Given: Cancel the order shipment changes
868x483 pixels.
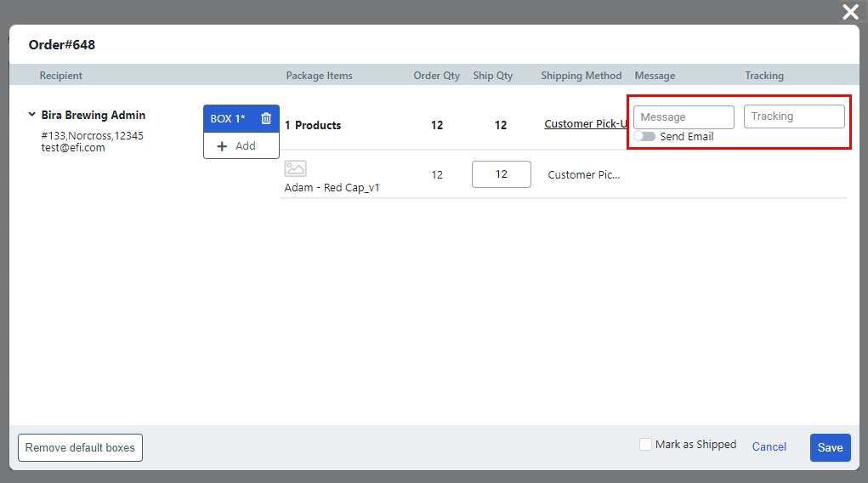Looking at the screenshot, I should (x=769, y=447).
